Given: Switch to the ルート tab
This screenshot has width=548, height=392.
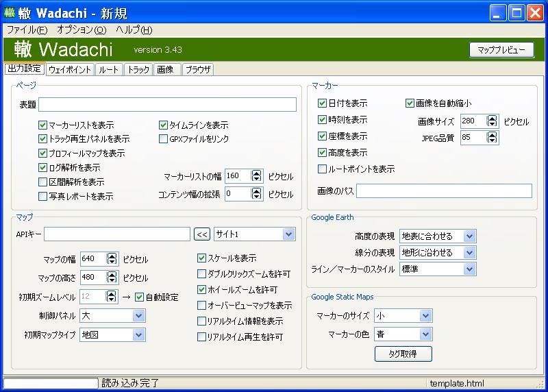Looking at the screenshot, I should click(x=109, y=70).
